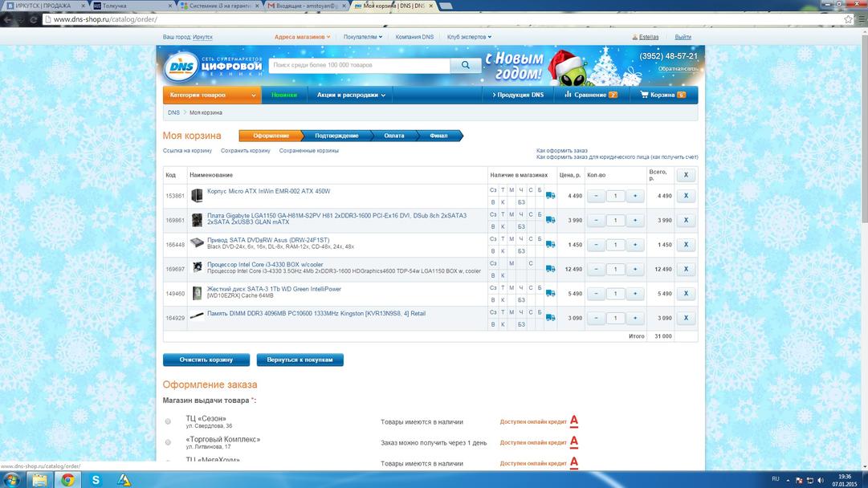Click delivery truck icon for Память Kingston row
This screenshot has height=488, width=868.
pos(550,318)
